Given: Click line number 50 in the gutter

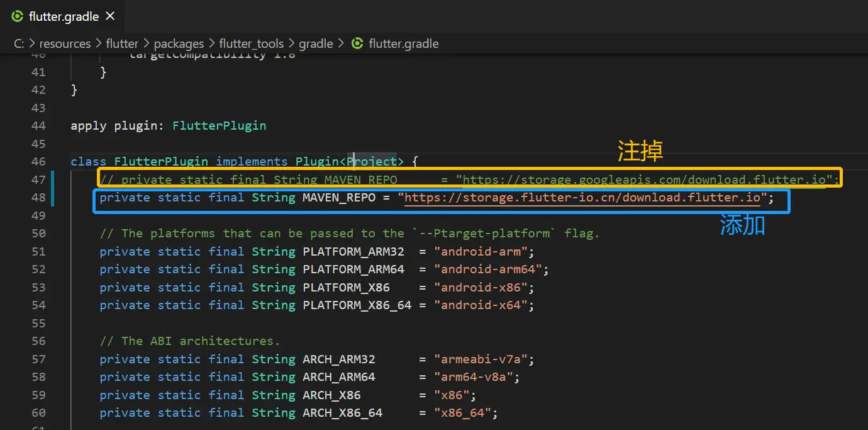Looking at the screenshot, I should click(38, 234).
